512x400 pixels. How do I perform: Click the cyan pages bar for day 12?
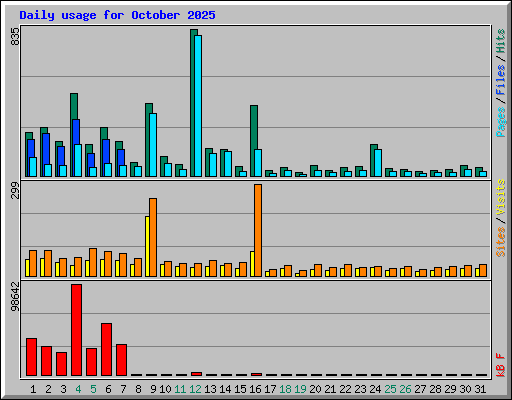tap(198, 106)
